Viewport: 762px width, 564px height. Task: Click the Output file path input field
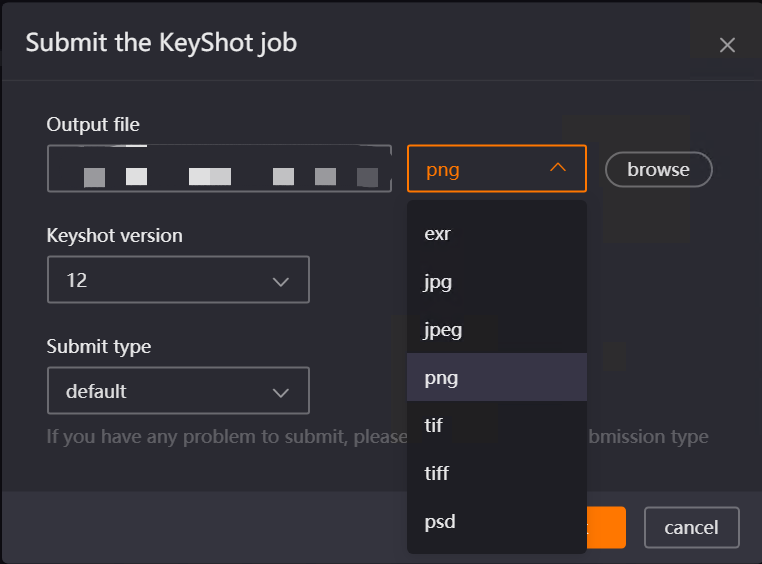click(x=219, y=169)
